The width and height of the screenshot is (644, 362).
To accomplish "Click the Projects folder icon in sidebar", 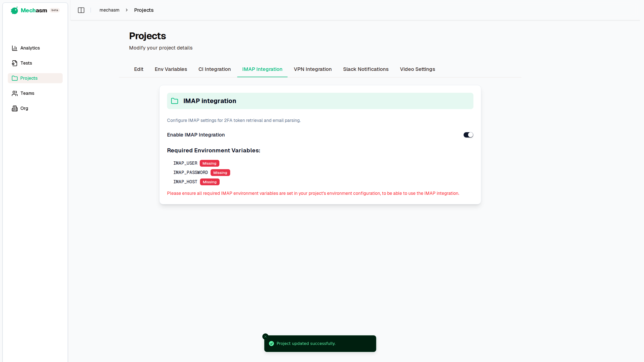I will point(15,78).
